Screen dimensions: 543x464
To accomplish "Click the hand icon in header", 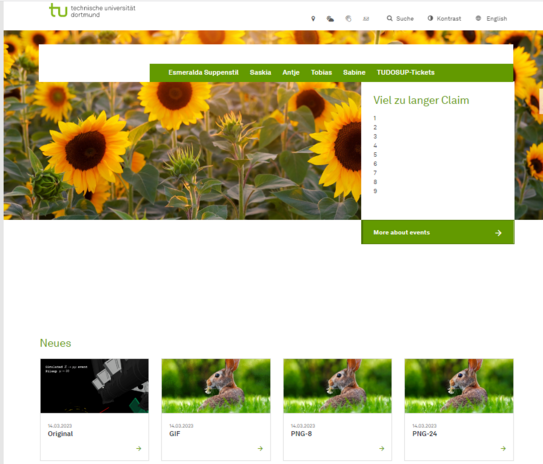I will point(348,19).
